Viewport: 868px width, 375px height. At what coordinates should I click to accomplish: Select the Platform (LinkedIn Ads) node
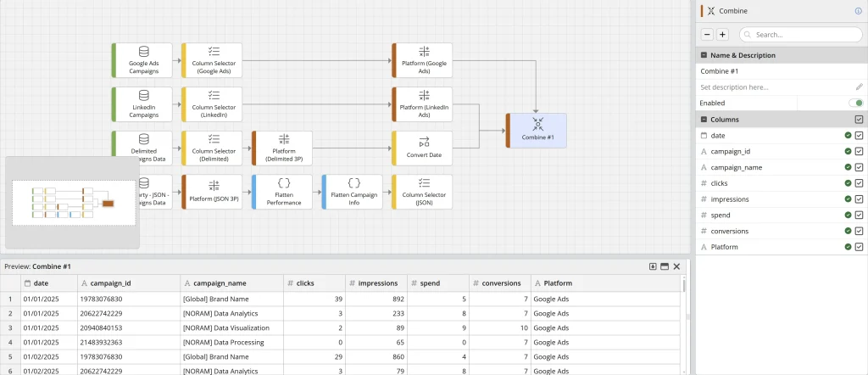pos(422,104)
